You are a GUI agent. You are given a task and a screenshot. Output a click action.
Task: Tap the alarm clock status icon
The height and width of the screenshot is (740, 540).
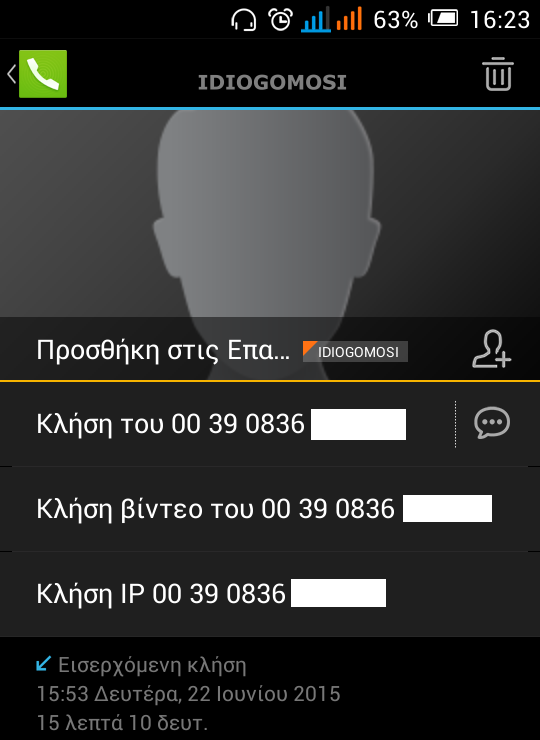(280, 20)
